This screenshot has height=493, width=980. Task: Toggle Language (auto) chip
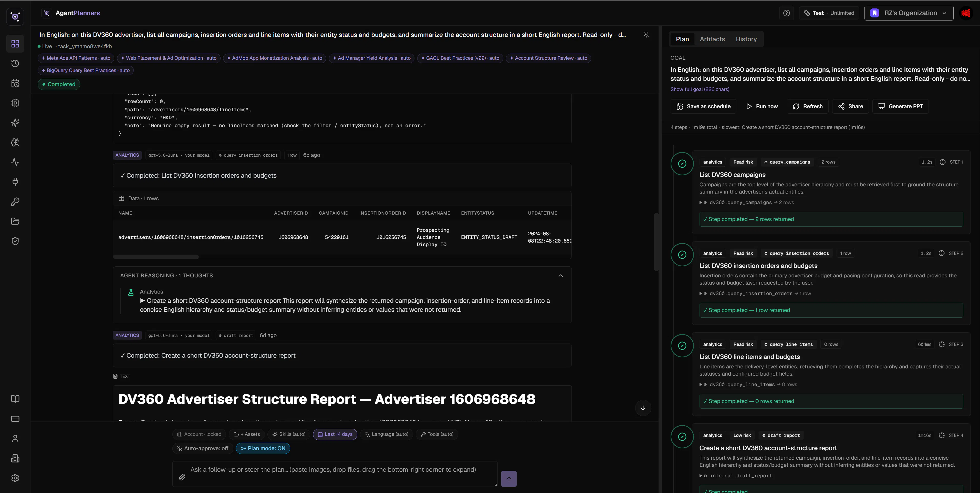tap(387, 434)
